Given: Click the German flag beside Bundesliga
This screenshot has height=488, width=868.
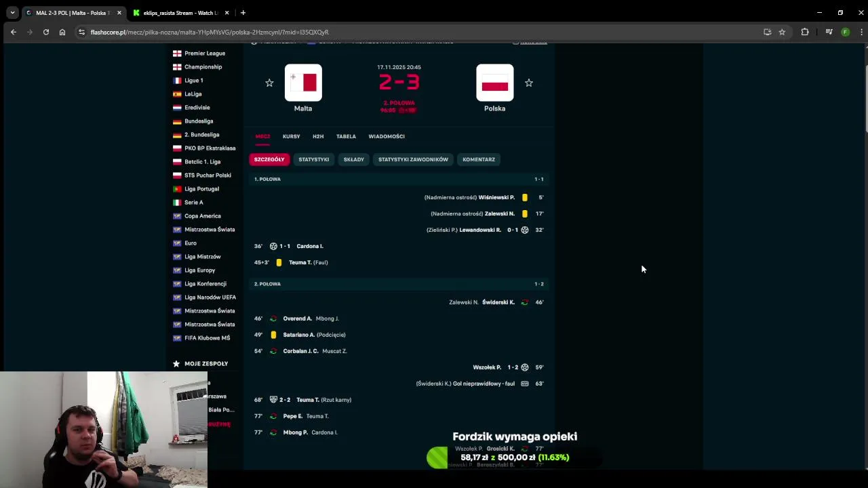Looking at the screenshot, I should [177, 121].
